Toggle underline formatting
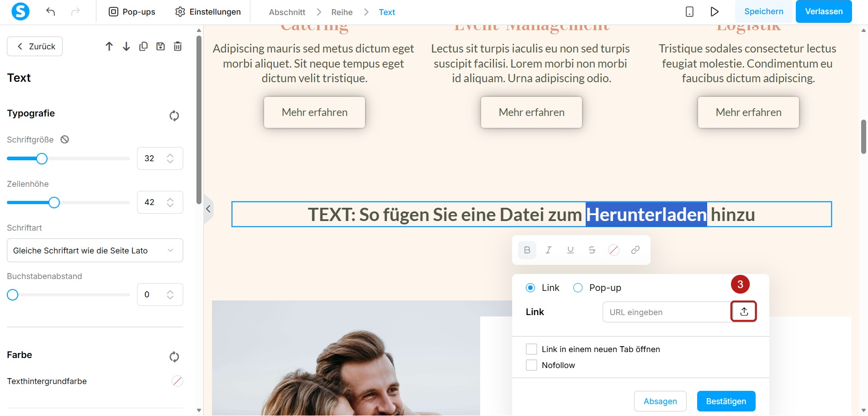 pos(570,250)
